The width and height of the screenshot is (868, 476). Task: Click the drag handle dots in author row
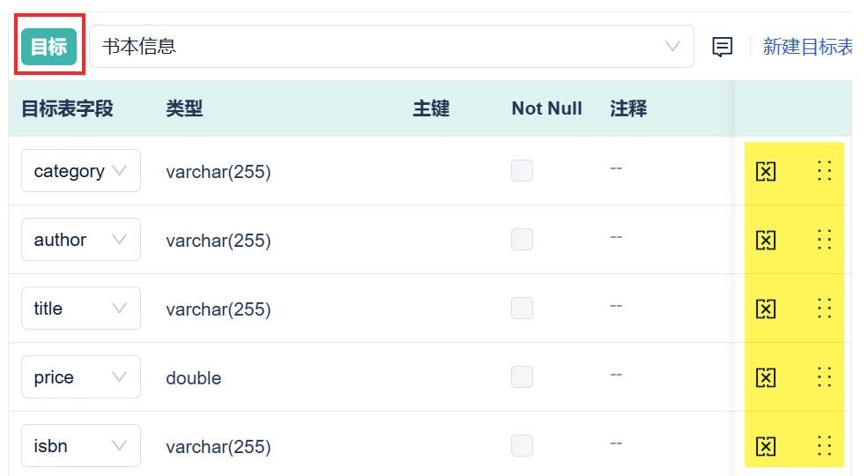coord(824,240)
